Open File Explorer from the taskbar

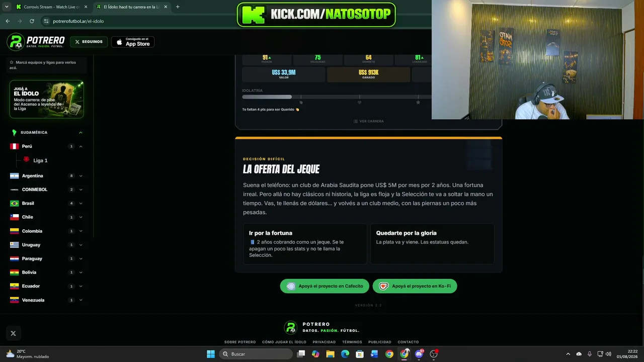(330, 354)
